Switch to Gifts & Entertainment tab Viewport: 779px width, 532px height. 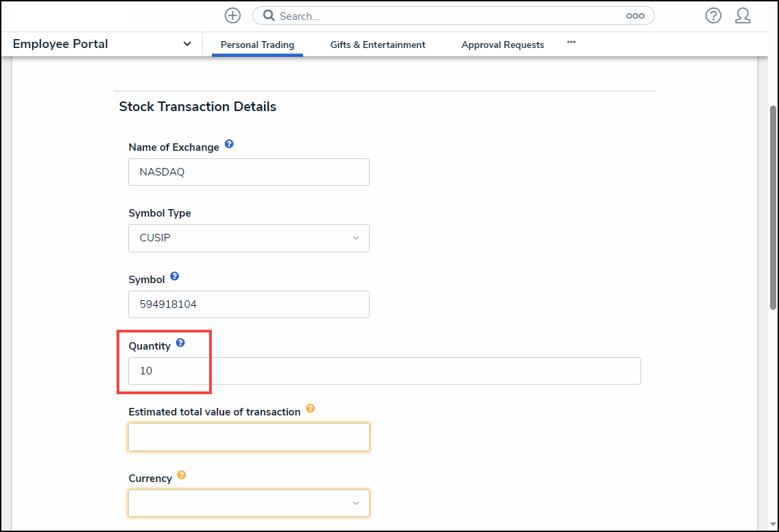click(x=378, y=45)
